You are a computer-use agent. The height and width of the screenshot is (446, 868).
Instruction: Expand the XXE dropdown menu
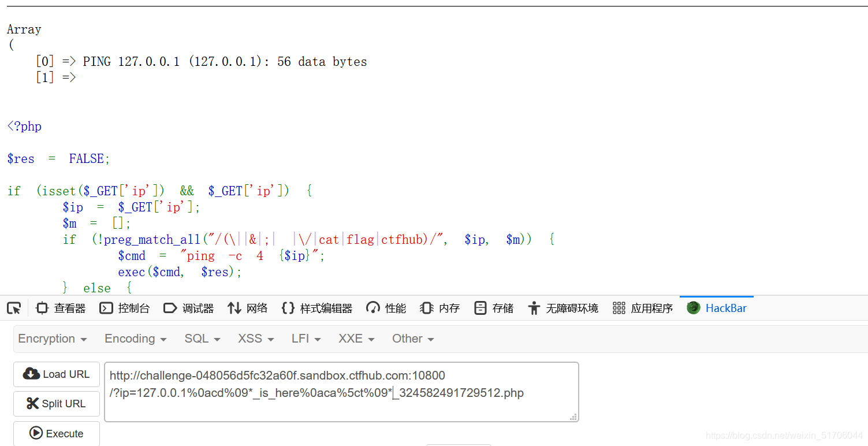(x=356, y=339)
